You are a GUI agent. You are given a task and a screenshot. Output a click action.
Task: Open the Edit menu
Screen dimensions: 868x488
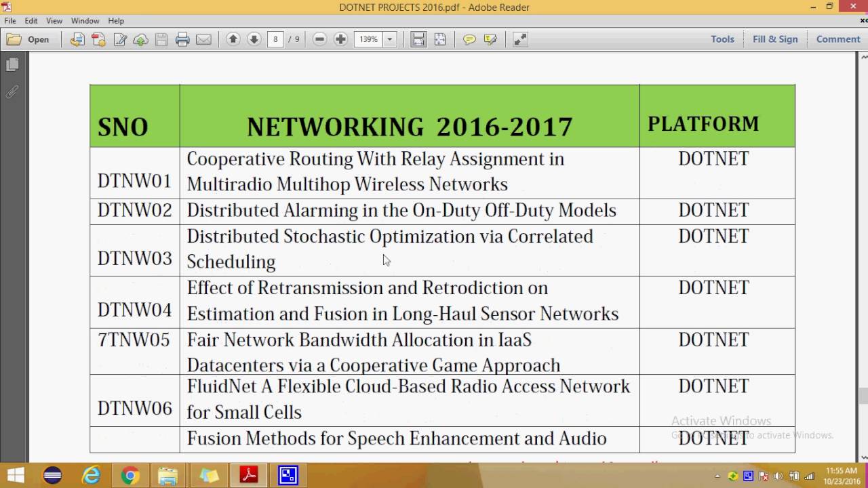click(x=31, y=21)
